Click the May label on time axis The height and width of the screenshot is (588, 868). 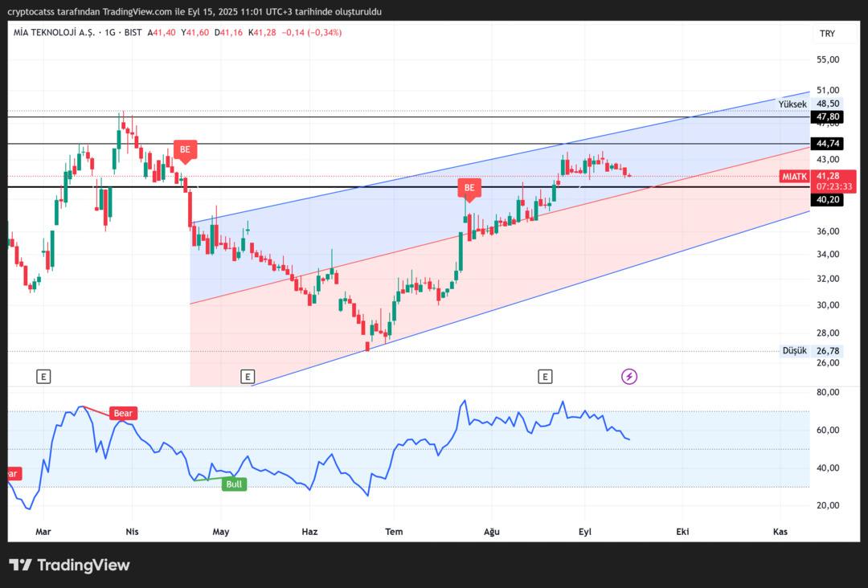click(221, 532)
